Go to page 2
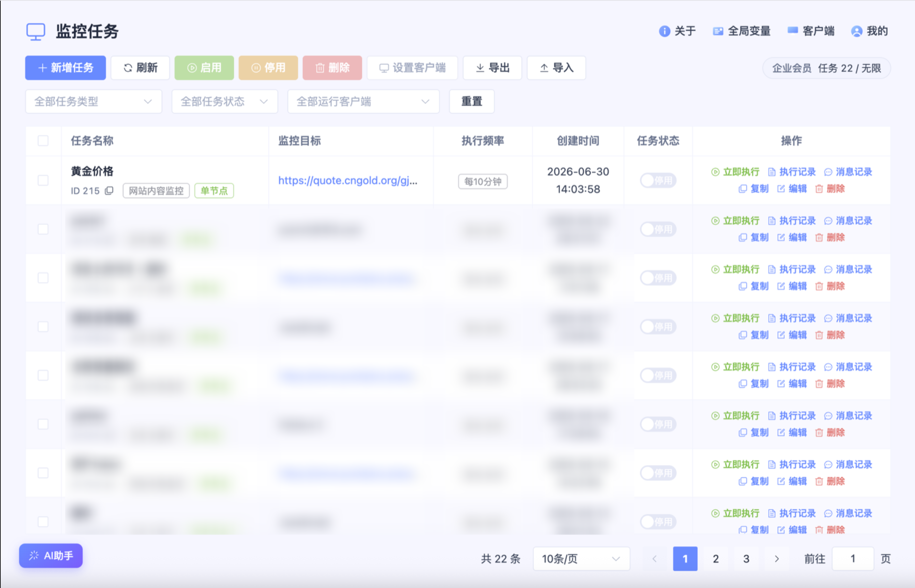 tap(716, 559)
